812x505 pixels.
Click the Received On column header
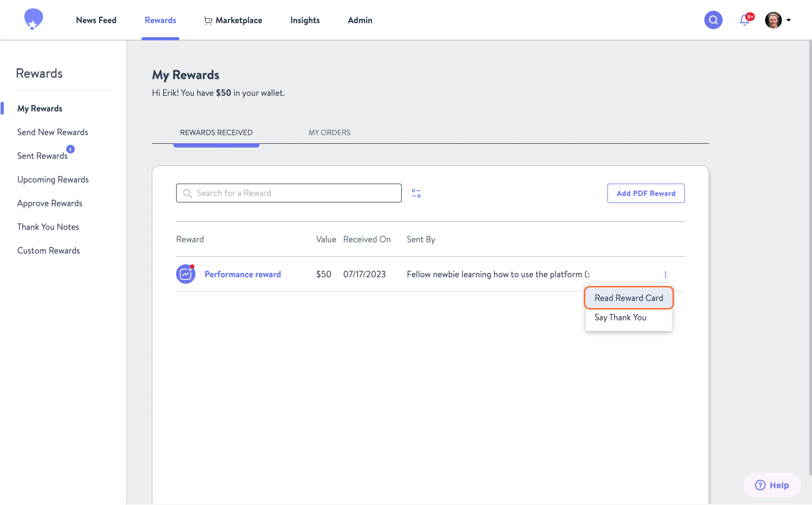(x=367, y=240)
